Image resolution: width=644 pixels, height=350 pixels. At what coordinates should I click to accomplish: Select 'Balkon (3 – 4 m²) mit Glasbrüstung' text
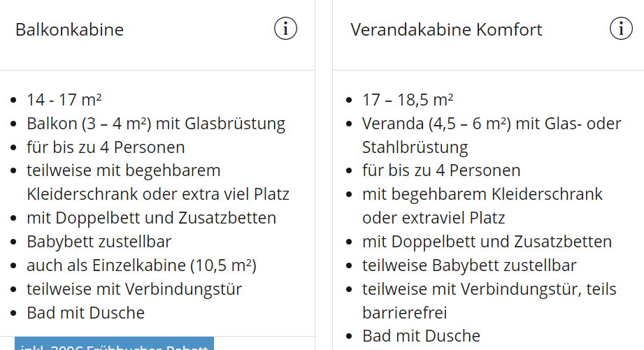(156, 124)
